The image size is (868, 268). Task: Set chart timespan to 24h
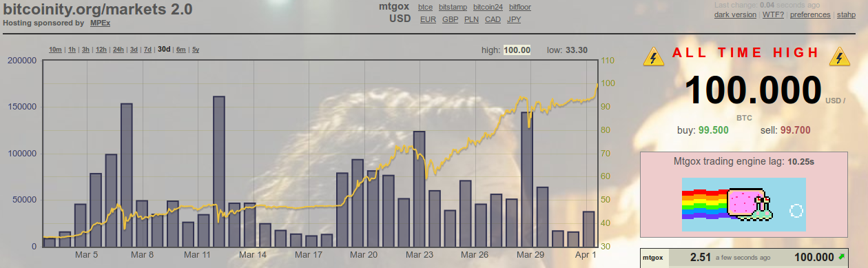point(118,50)
